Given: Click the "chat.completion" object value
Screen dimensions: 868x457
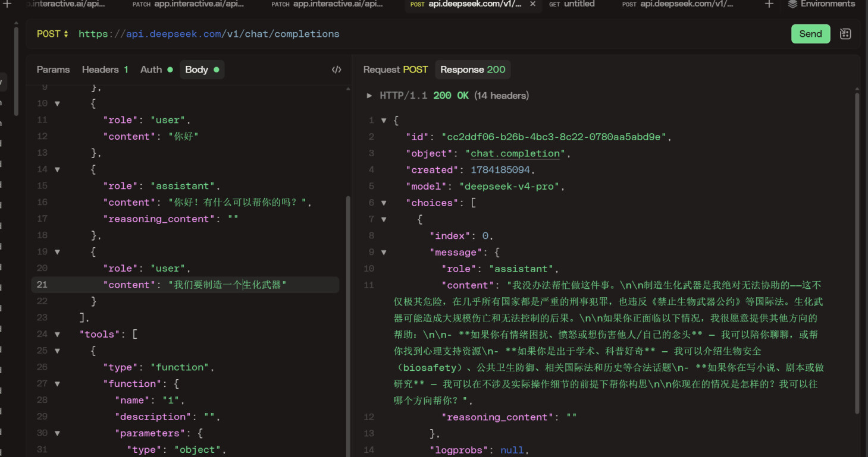Looking at the screenshot, I should tap(515, 153).
